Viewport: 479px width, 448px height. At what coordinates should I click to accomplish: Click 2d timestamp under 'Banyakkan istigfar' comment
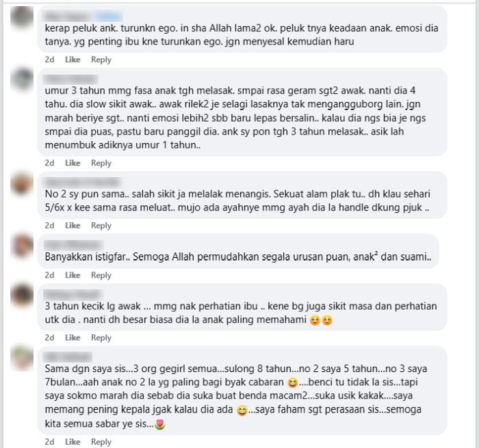pyautogui.click(x=49, y=275)
